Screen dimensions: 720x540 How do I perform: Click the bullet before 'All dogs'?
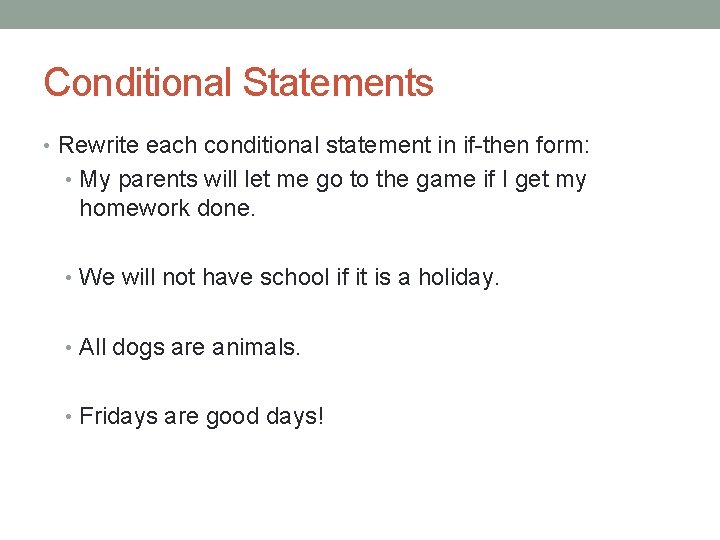[68, 347]
